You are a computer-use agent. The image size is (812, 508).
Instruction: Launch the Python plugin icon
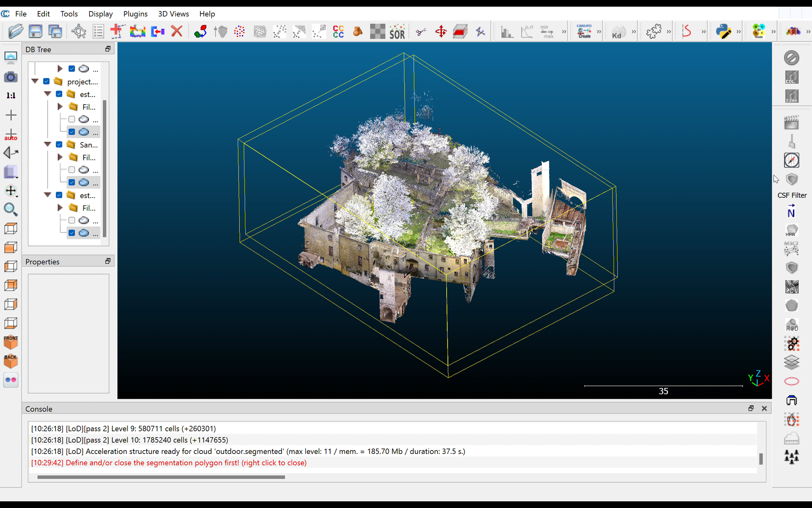[x=723, y=31]
